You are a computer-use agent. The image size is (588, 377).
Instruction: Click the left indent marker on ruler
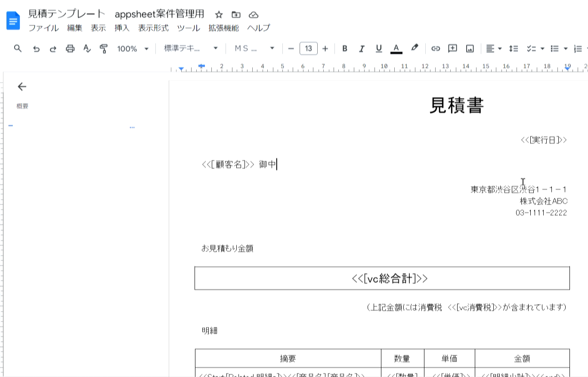point(181,69)
